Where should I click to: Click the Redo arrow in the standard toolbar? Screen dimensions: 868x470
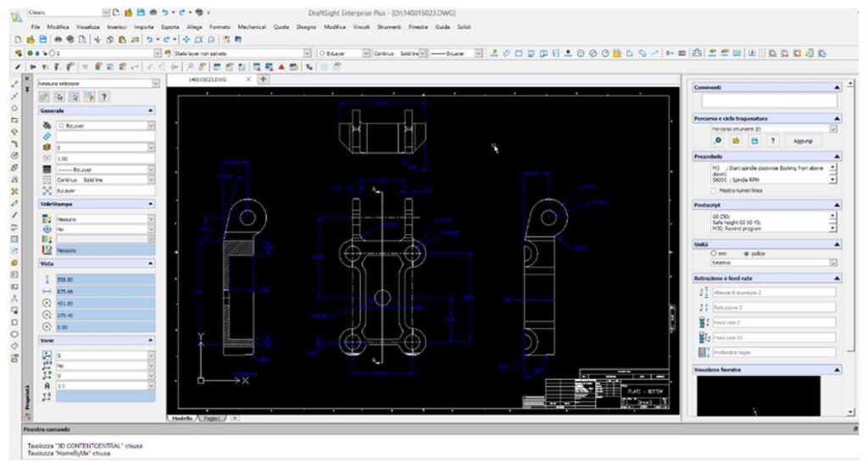tap(167, 39)
